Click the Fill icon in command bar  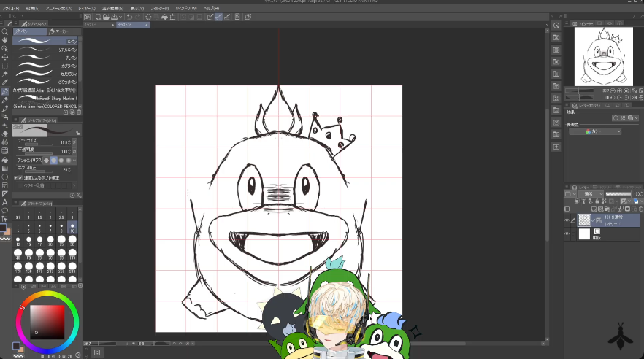click(164, 17)
